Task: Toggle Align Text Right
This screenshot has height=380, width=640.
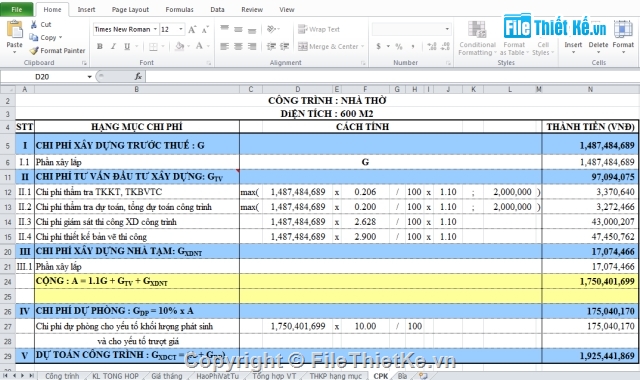Action: [x=252, y=47]
